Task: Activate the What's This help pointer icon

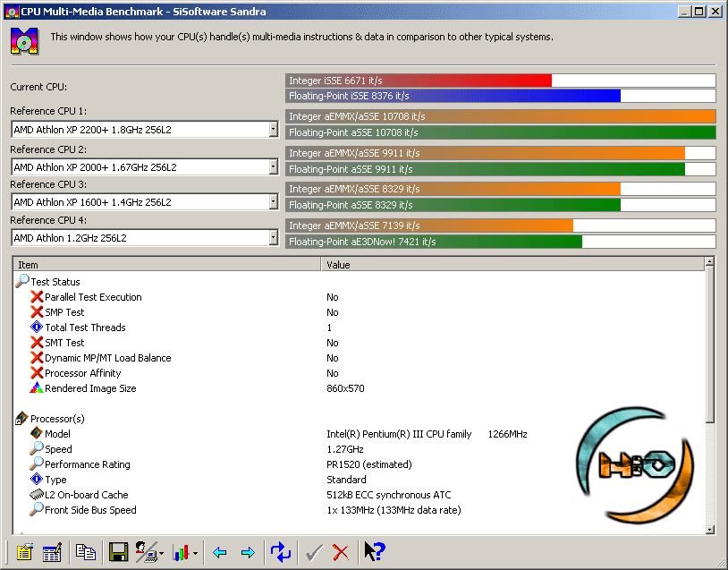Action: click(x=375, y=552)
